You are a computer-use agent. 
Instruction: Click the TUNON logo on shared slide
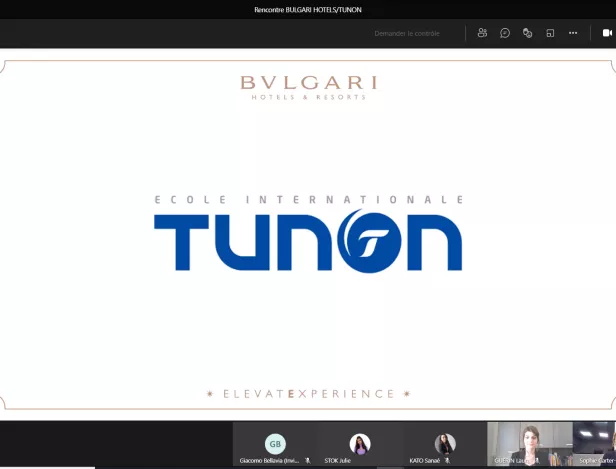(x=308, y=241)
